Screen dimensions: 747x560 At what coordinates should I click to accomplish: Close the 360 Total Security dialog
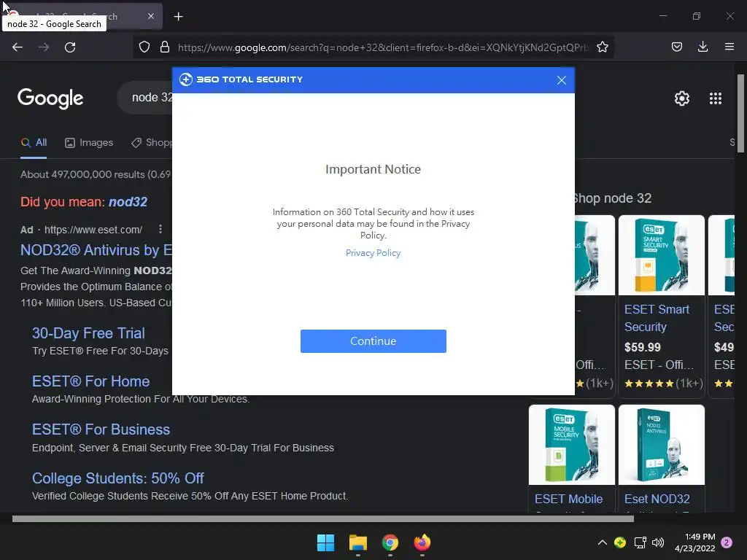point(561,80)
